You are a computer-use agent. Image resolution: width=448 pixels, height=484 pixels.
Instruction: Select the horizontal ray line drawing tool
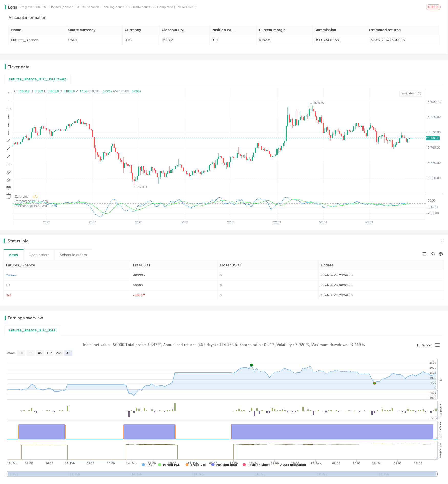(9, 101)
